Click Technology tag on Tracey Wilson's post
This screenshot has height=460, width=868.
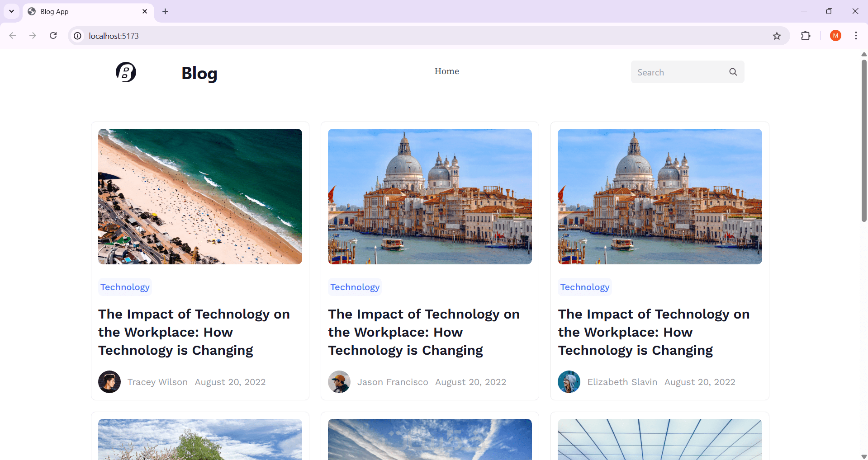pyautogui.click(x=125, y=287)
